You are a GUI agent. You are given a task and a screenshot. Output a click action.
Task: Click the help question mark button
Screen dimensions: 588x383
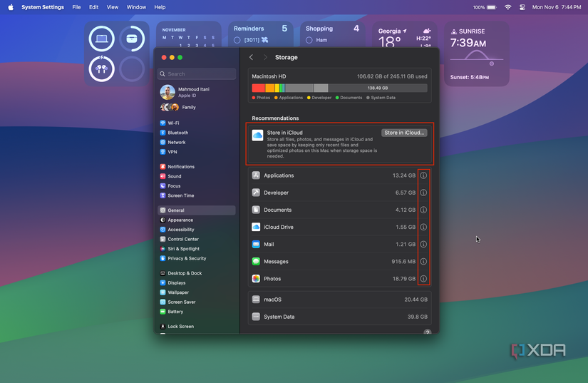point(427,332)
